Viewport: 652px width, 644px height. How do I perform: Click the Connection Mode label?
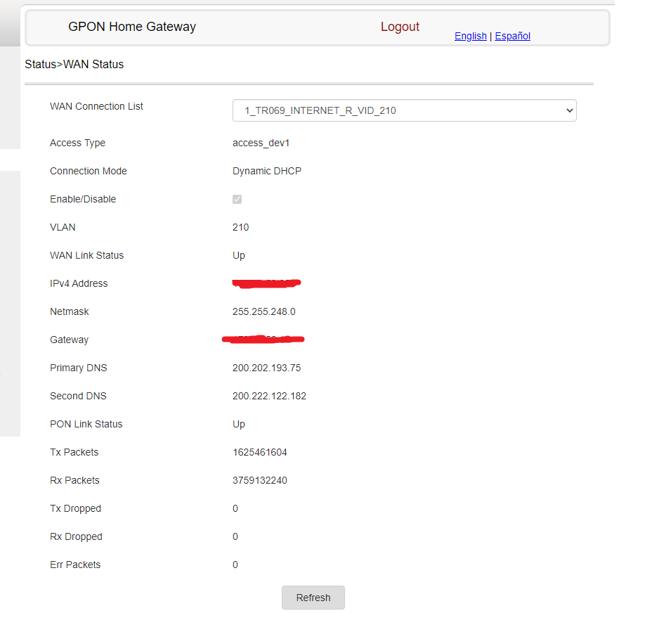pos(88,171)
